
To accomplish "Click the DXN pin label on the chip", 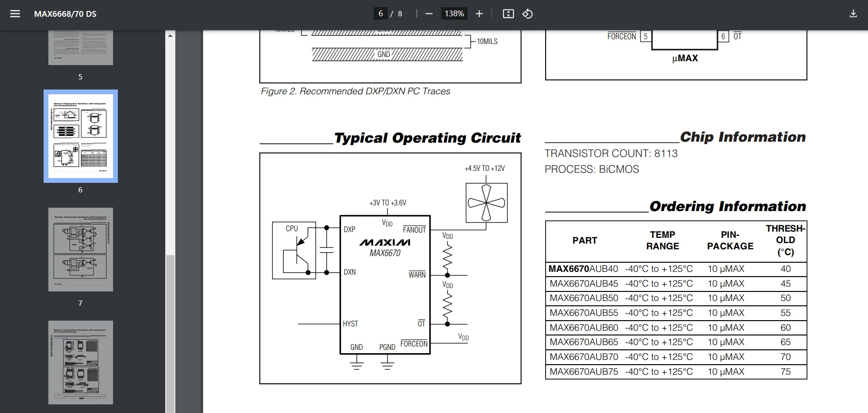I will point(350,272).
